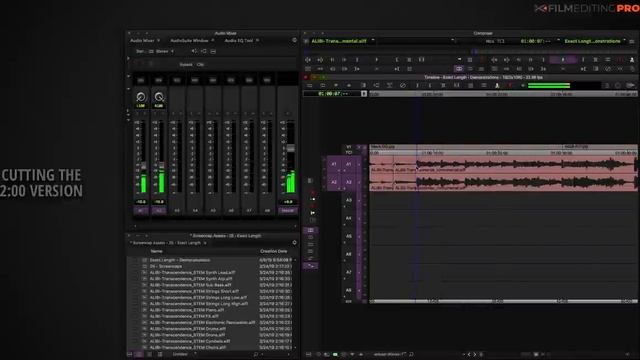Toggle the Master channel button in Audio Mixer
640x360 pixels.
click(287, 211)
